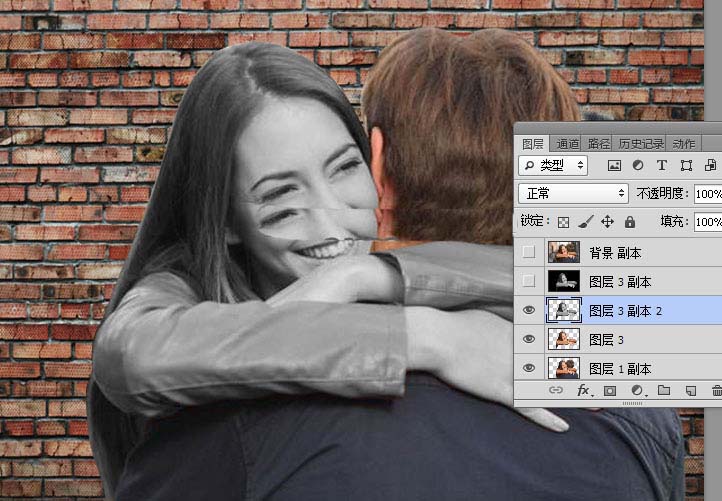This screenshot has height=501, width=722.
Task: Filter layers by adjustment layer icon
Action: (638, 165)
